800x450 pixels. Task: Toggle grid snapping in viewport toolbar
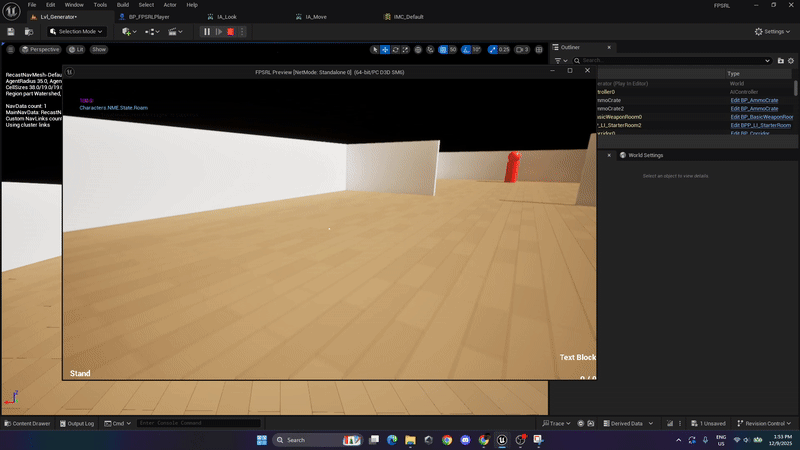[441, 49]
